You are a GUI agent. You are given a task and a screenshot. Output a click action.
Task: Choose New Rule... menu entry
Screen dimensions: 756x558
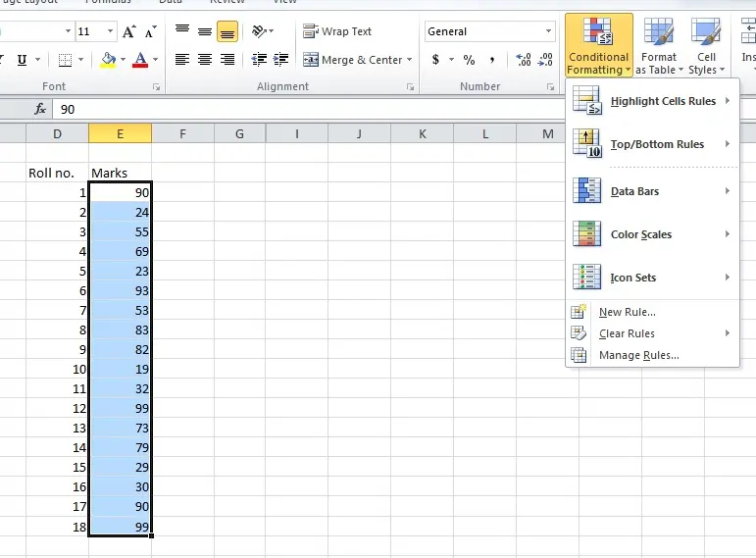click(x=652, y=312)
